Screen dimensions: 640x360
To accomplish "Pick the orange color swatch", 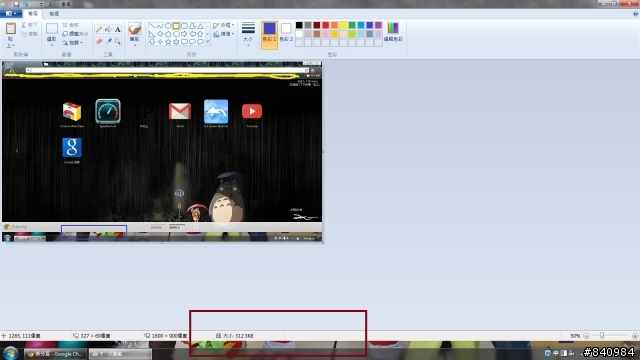I will [x=334, y=25].
